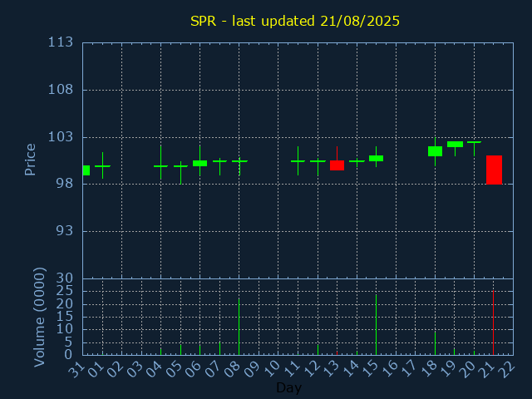Screen dimensions: 532x399
Task: Click the day label 21 on the x-axis
Action: click(488, 369)
